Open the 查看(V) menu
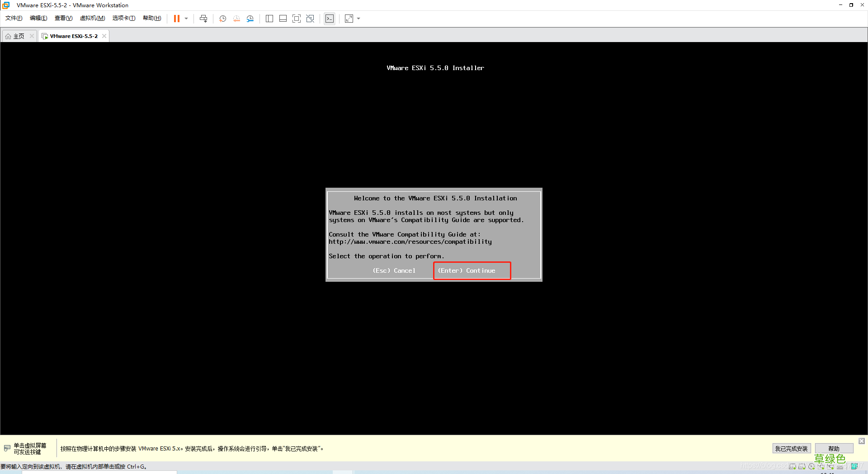 click(x=63, y=18)
